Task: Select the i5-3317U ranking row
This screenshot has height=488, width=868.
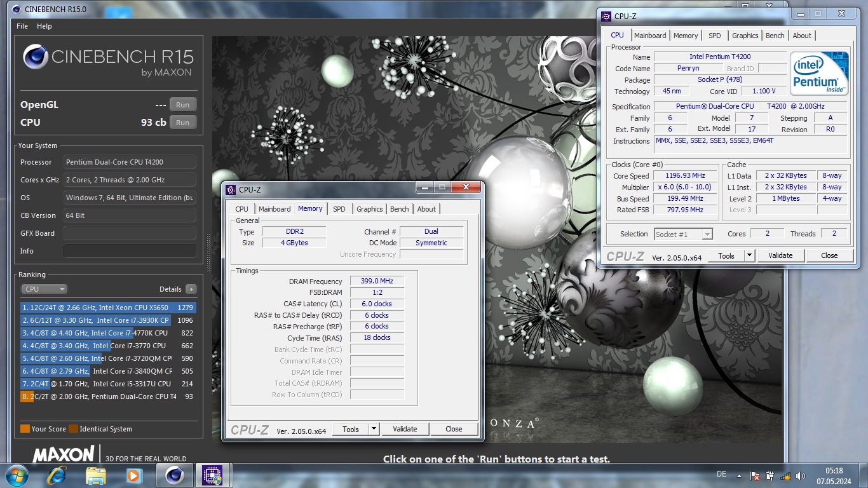Action: point(108,384)
